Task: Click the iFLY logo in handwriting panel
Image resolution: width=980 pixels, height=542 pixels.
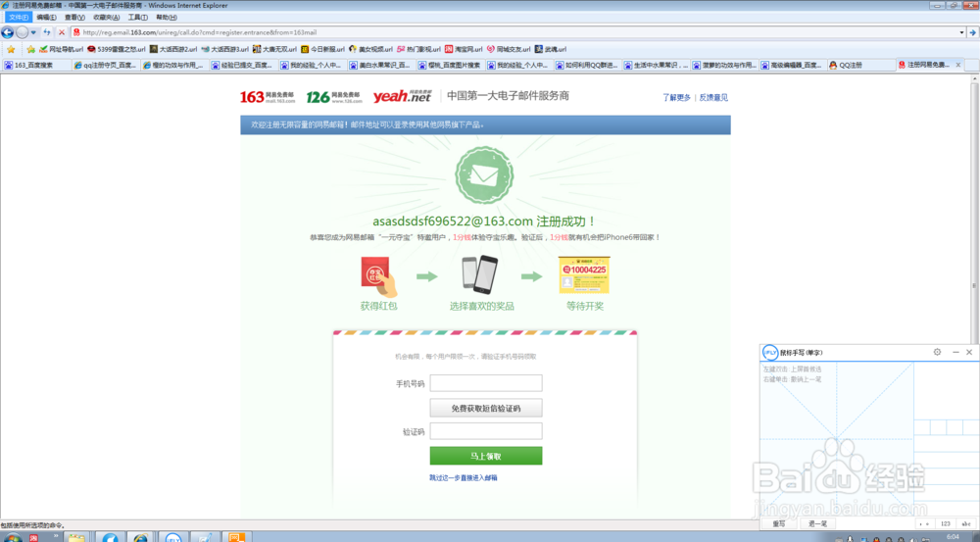Action: tap(770, 353)
